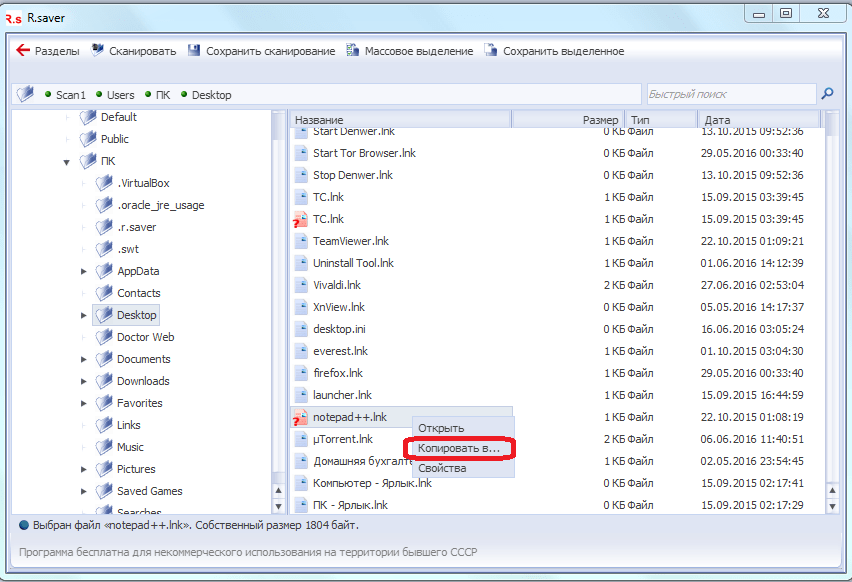Click the Downloads folder icon in tree
Image resolution: width=852 pixels, height=582 pixels.
[x=104, y=381]
